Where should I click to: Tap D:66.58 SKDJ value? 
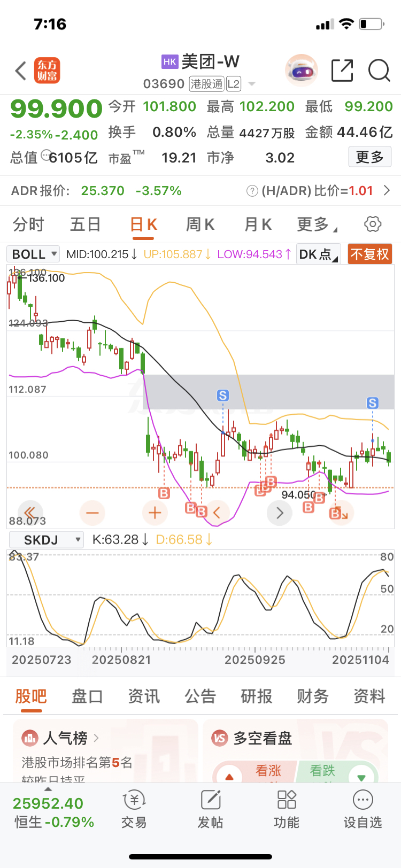pos(184,540)
